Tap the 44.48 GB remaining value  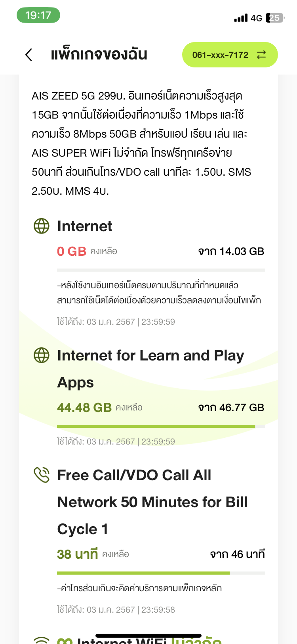[x=84, y=408]
